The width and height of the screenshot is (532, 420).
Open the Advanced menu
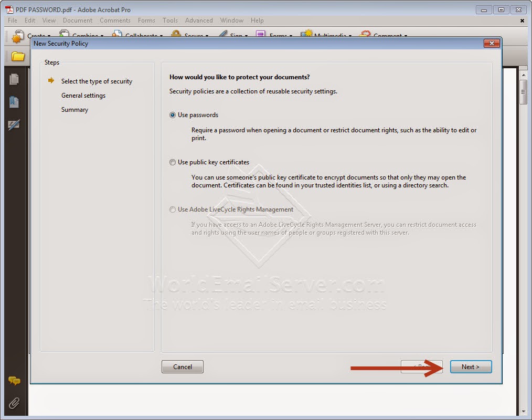pyautogui.click(x=199, y=20)
